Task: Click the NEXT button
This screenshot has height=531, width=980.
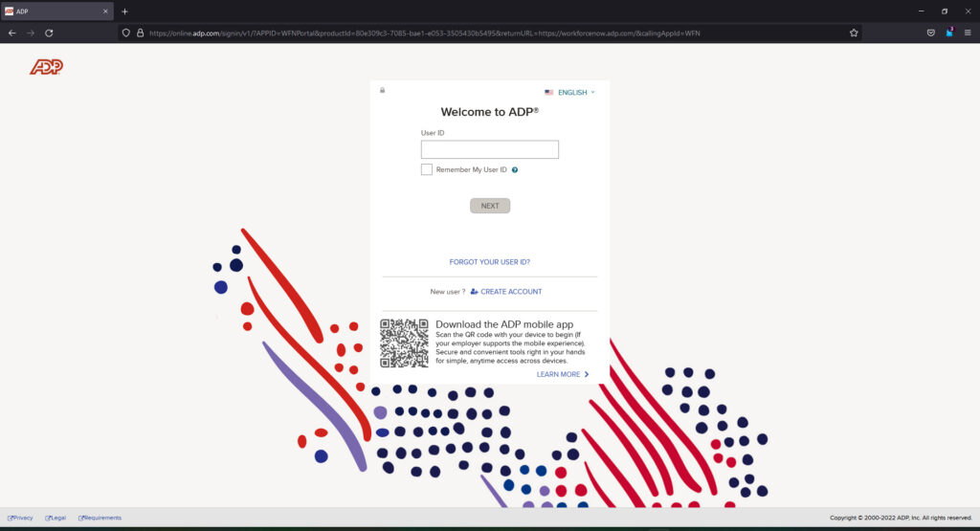Action: tap(490, 206)
